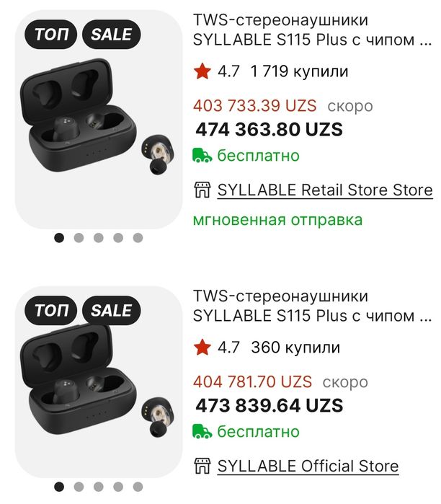Select last carousel dot on first product image
This screenshot has height=504, width=441.
pyautogui.click(x=138, y=237)
